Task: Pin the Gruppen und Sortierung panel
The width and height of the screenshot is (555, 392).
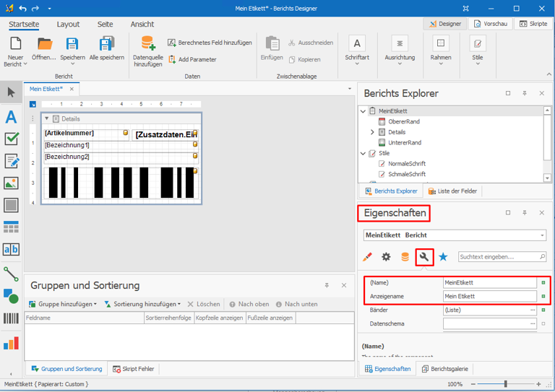Action: click(x=327, y=285)
